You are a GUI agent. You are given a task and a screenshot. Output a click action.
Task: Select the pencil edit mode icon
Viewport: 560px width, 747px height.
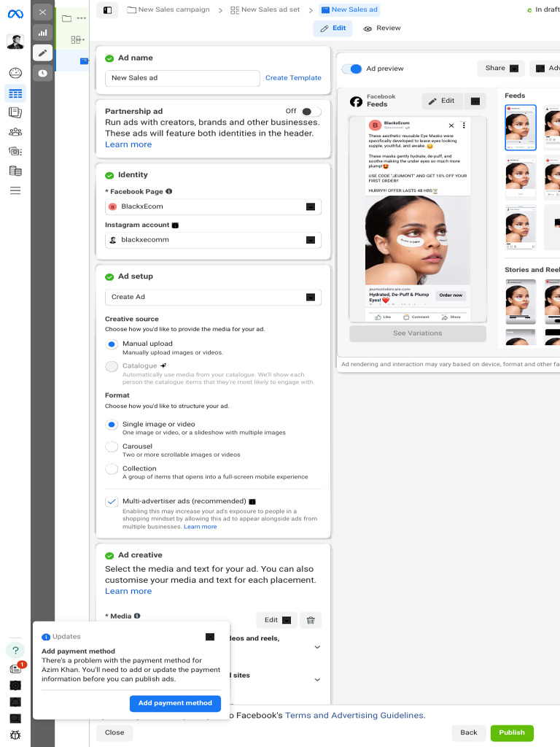coord(43,53)
